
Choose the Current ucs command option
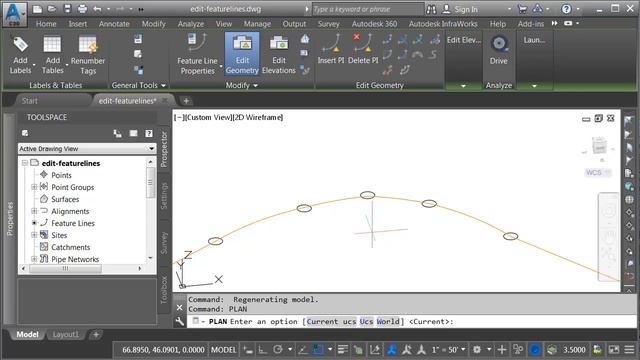331,322
